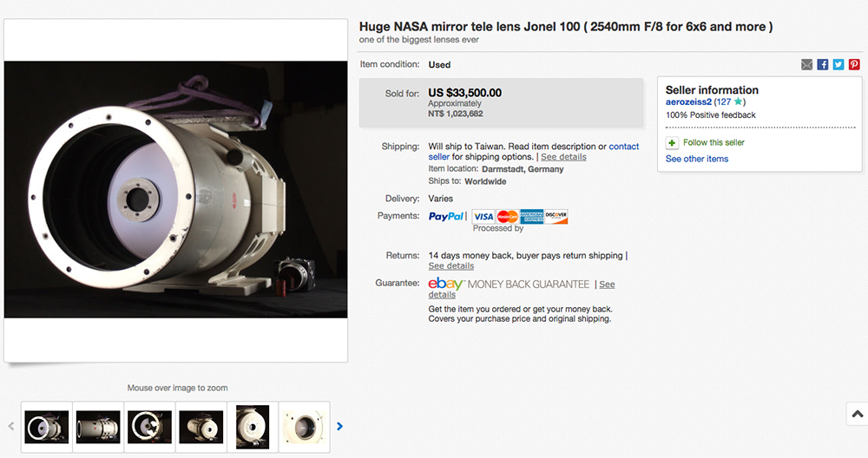This screenshot has height=458, width=868.
Task: Pin the listing on Pinterest
Action: point(854,65)
